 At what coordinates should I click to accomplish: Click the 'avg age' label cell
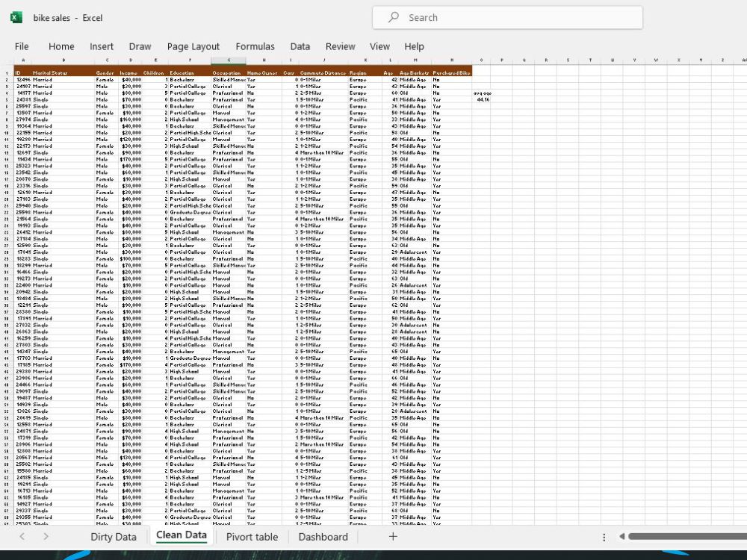[x=482, y=93]
